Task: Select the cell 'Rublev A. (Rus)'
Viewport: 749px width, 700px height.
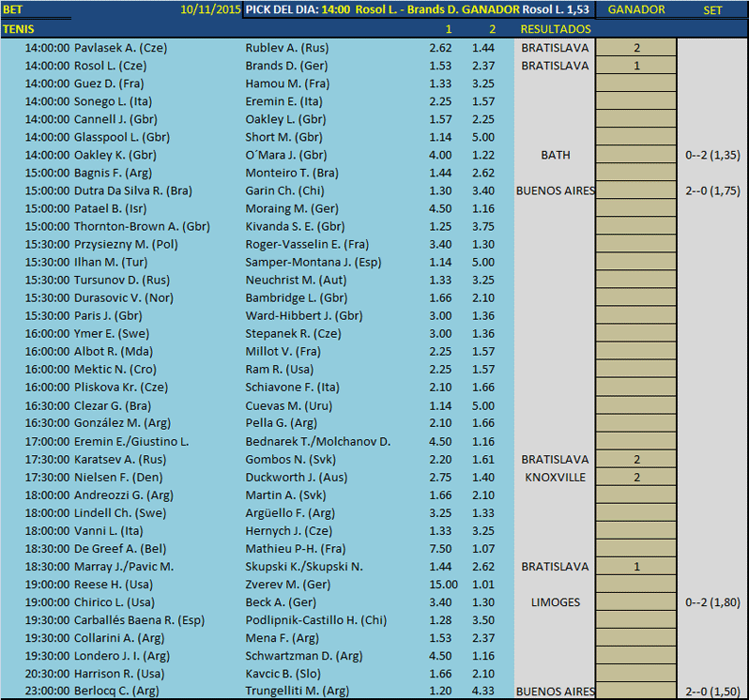Action: tap(287, 48)
